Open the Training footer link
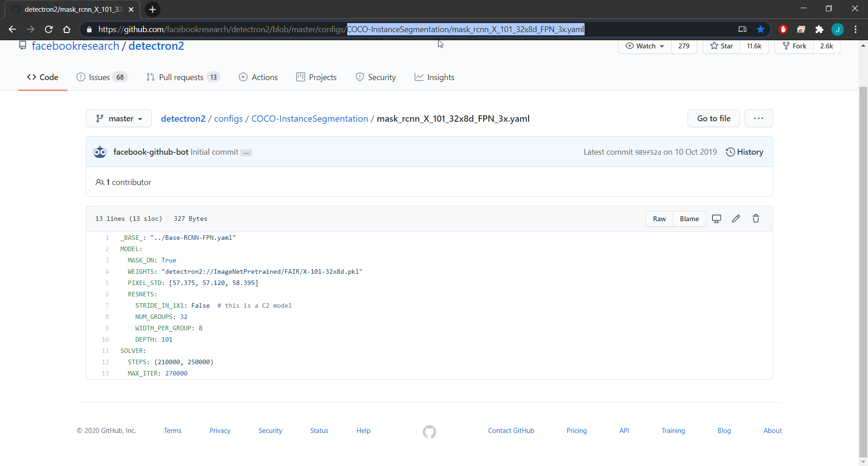This screenshot has width=868, height=466. pyautogui.click(x=673, y=431)
